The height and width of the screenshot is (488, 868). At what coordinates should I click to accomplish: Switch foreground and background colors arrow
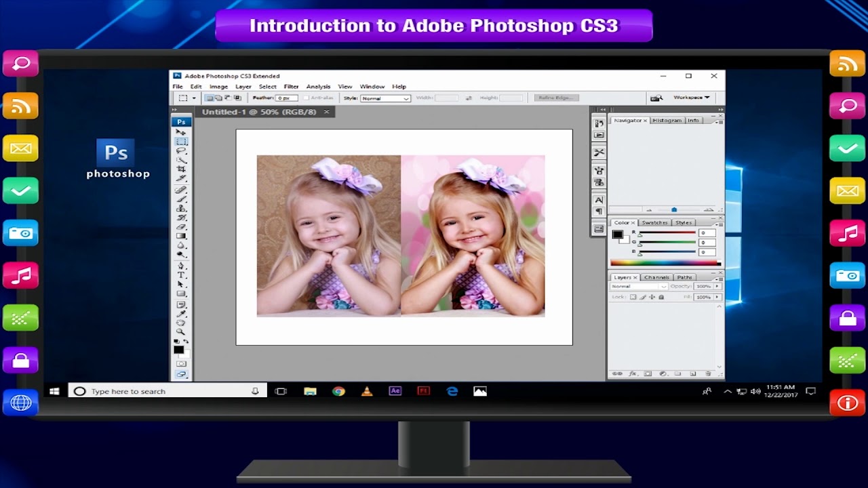[x=186, y=342]
